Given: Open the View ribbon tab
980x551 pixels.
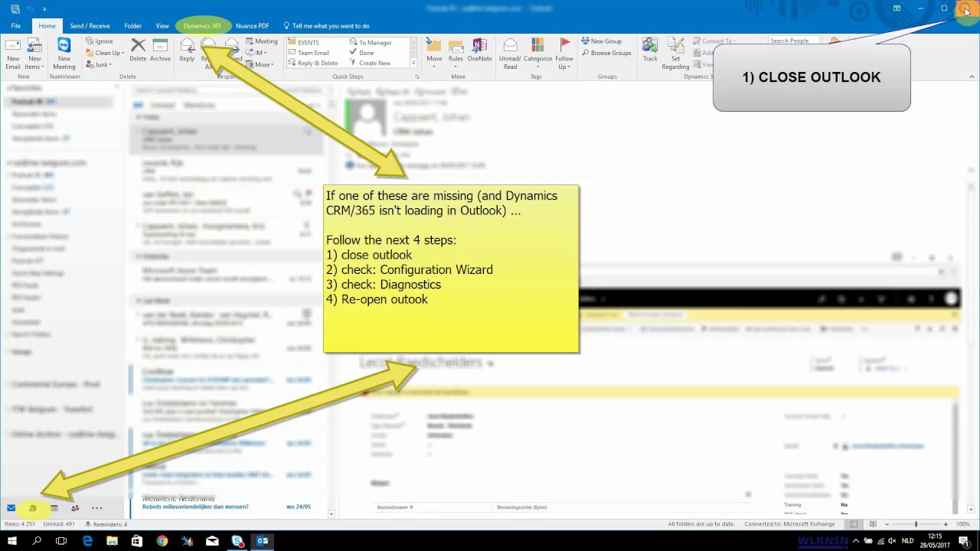Looking at the screenshot, I should pos(162,26).
